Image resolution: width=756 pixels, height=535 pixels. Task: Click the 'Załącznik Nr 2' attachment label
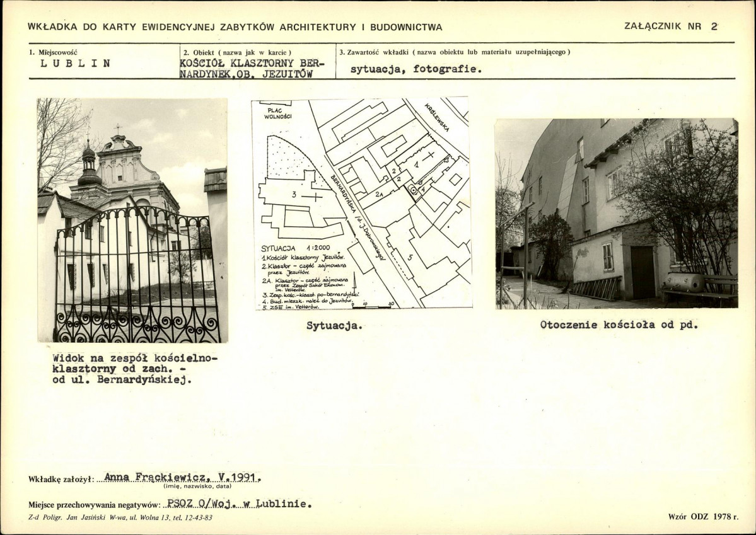pyautogui.click(x=670, y=26)
